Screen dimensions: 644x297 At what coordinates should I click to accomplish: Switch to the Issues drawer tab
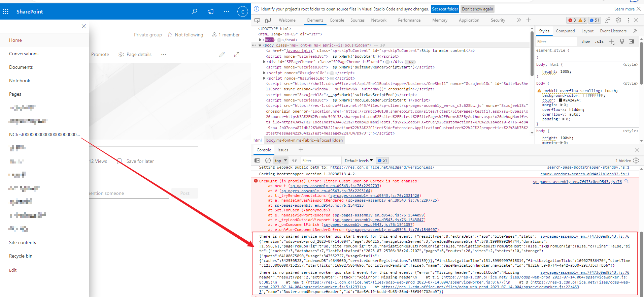tap(283, 150)
